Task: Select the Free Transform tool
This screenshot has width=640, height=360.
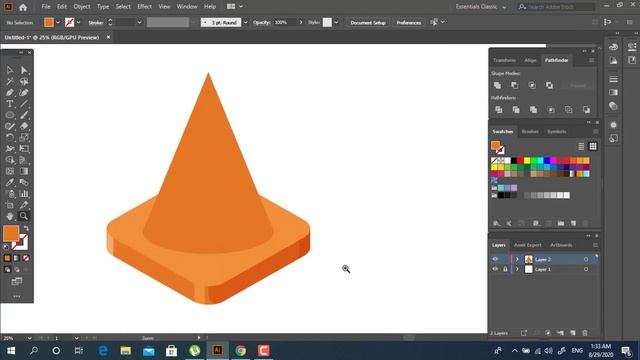Action: pyautogui.click(x=24, y=149)
